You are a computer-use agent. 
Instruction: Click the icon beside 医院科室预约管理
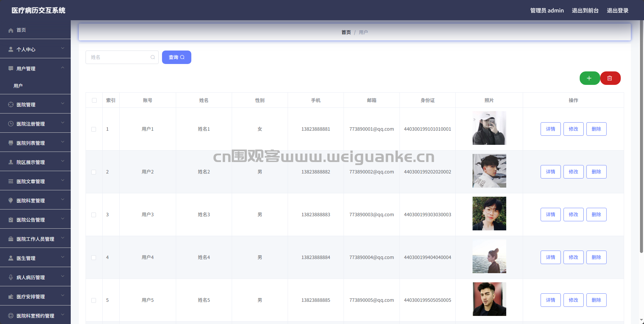11,316
